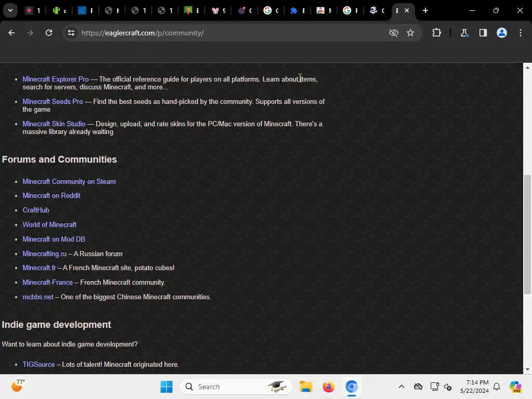Open site information icon in address bar
Screen dimensions: 532x399
71,33
